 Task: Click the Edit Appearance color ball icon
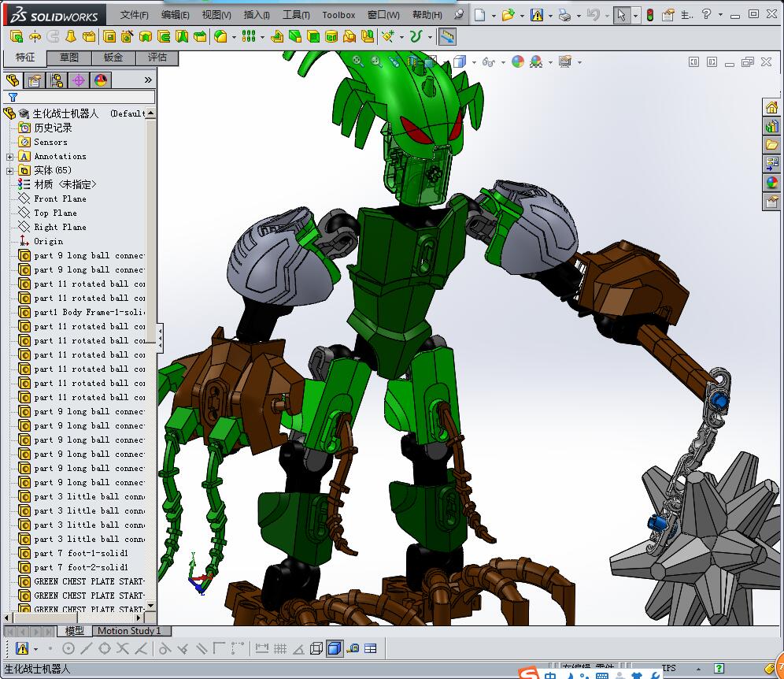click(x=518, y=61)
